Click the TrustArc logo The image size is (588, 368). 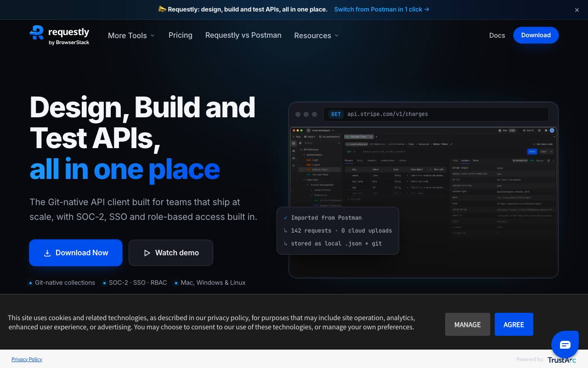click(561, 360)
